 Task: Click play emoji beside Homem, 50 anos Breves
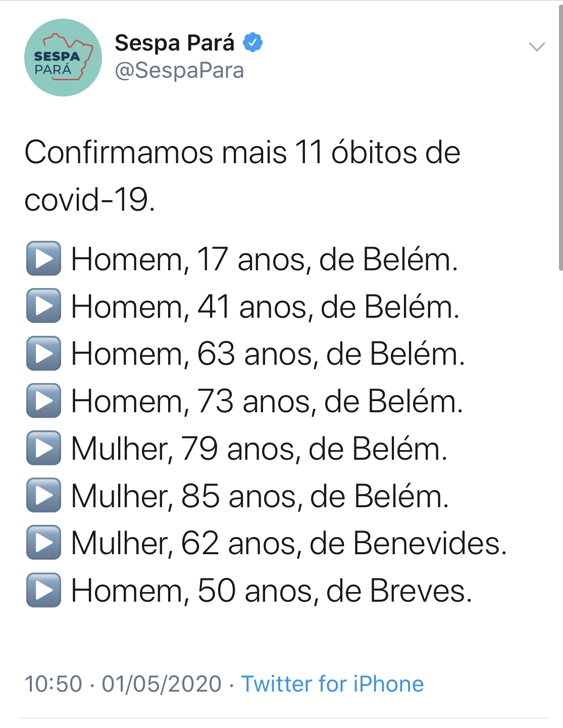point(44,590)
